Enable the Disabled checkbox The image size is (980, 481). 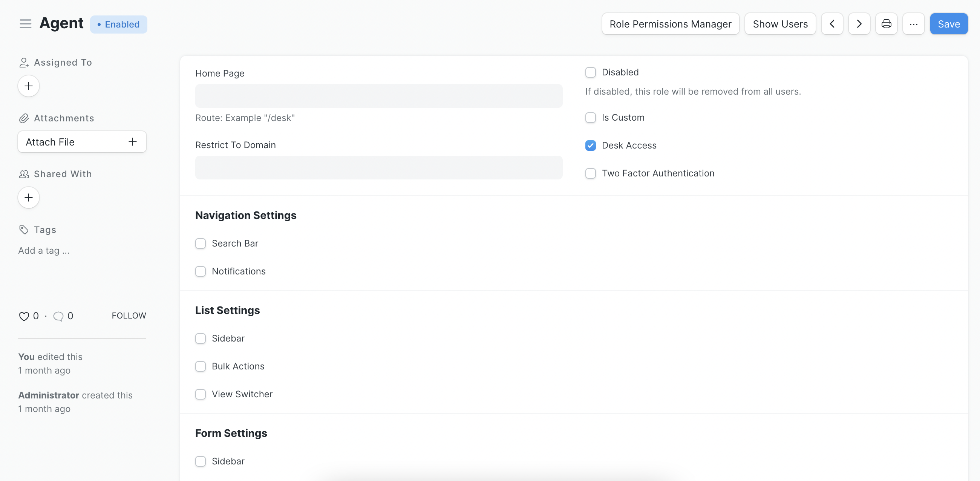point(590,72)
